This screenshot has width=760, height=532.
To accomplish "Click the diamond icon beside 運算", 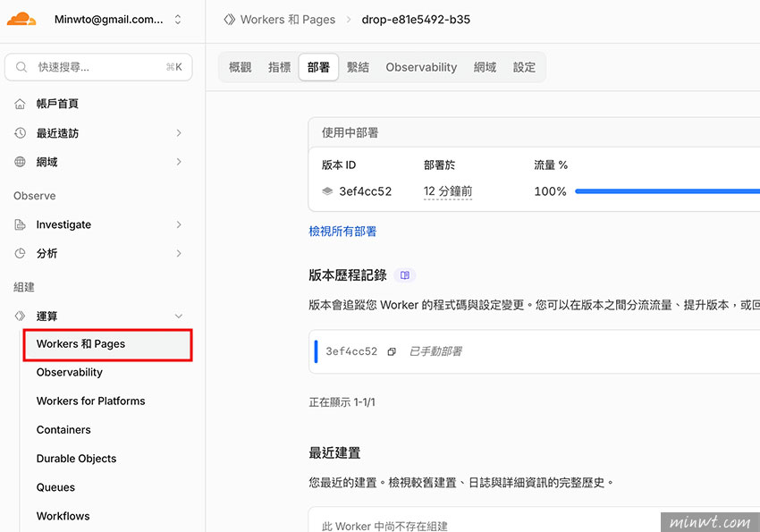I will (20, 317).
